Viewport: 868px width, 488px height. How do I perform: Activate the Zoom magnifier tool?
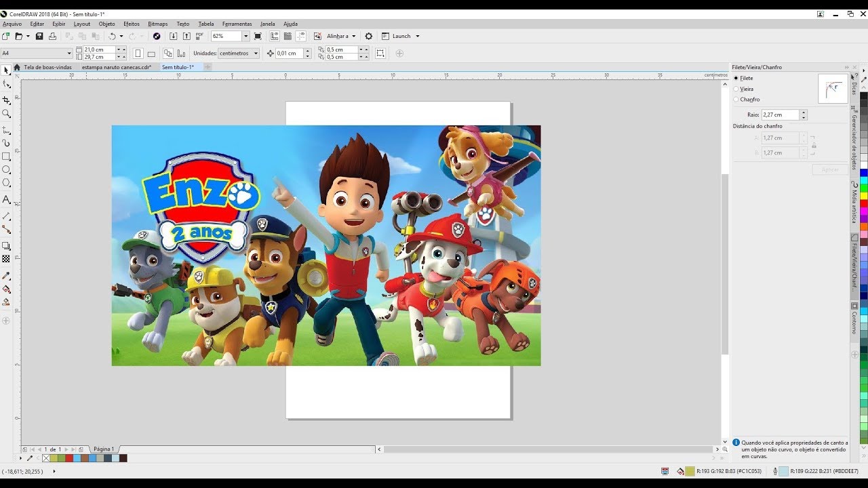6,114
